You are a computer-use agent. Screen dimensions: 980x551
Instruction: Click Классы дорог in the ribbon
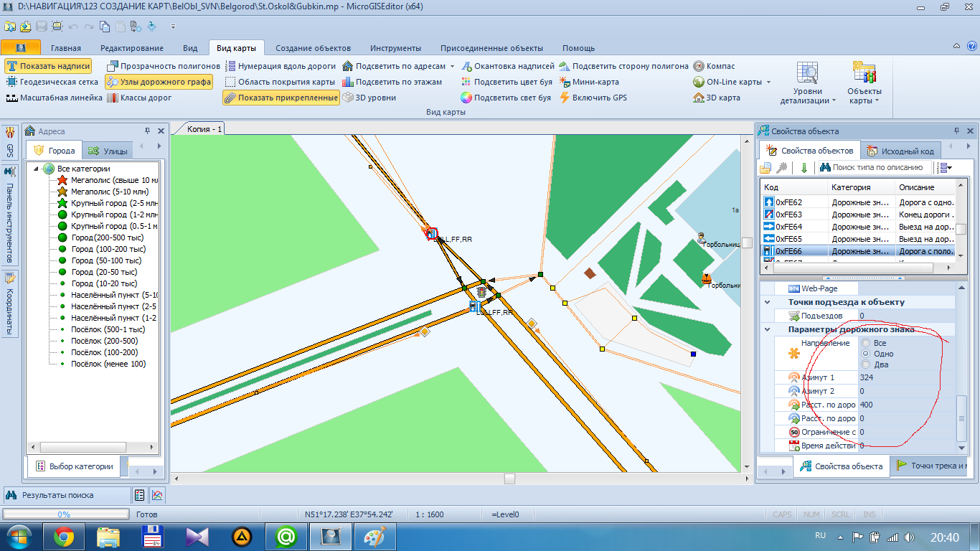pos(139,98)
